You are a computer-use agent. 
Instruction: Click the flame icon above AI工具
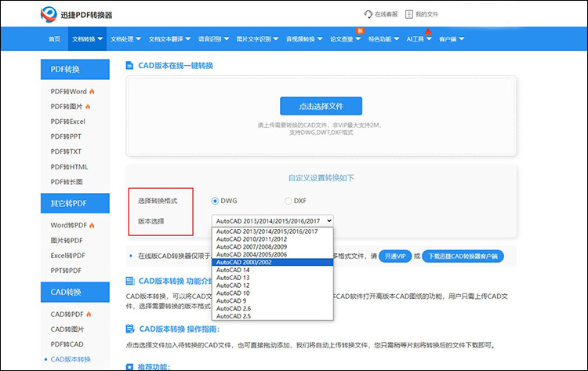coord(428,32)
